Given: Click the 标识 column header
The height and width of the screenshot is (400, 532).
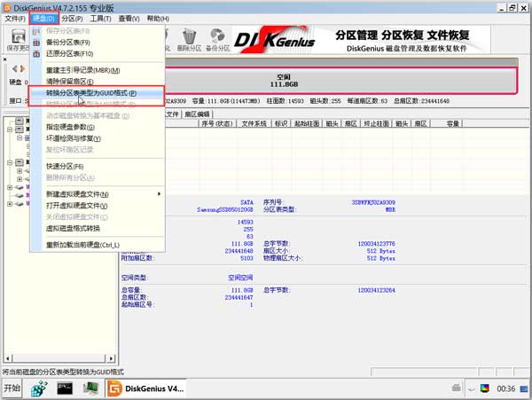Looking at the screenshot, I should [281, 123].
